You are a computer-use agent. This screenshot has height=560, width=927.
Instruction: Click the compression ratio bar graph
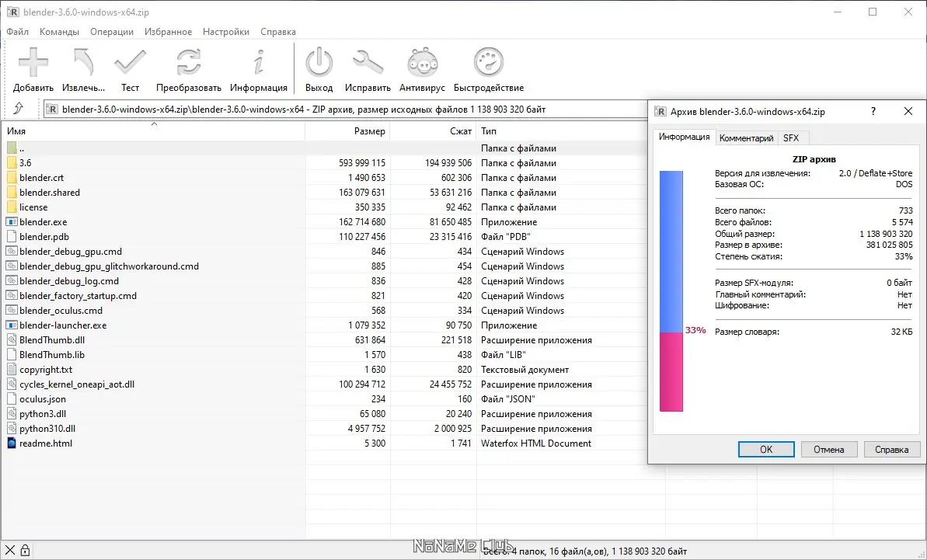671,291
